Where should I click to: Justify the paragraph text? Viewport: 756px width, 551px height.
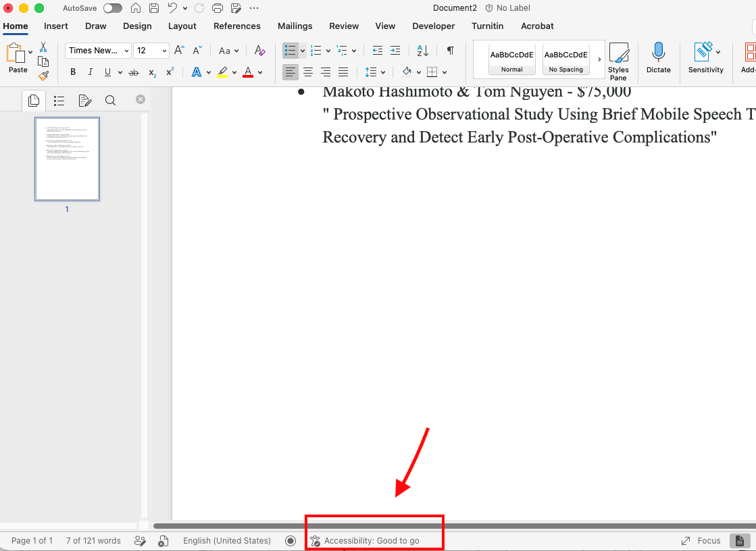click(x=343, y=72)
